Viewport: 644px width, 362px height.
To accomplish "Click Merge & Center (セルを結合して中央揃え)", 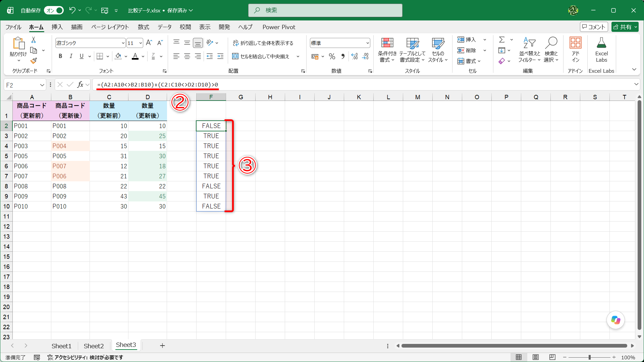I will point(261,56).
